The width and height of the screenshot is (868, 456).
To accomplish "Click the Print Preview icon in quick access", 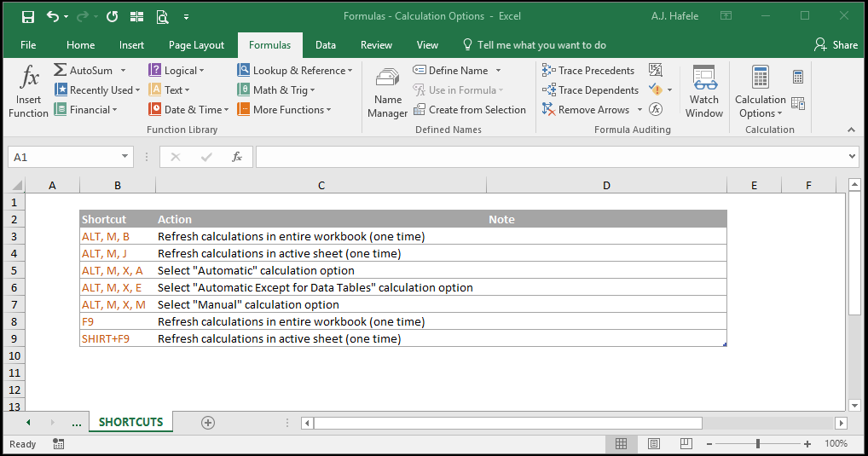I will [162, 16].
